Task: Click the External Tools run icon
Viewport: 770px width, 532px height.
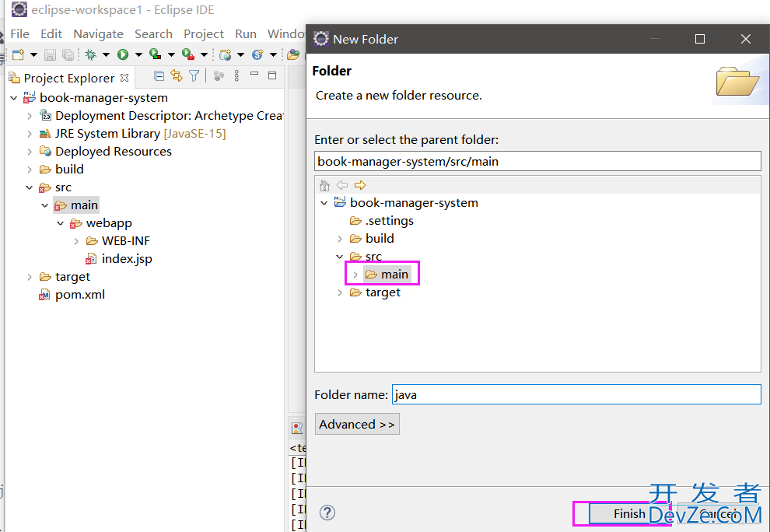Action: click(188, 54)
